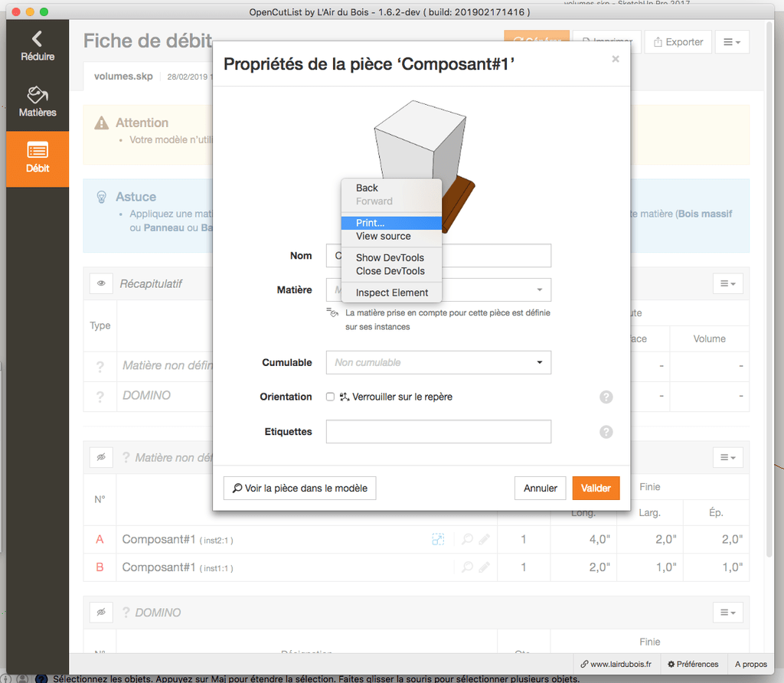
Task: Open the Récapitulatif section options menu
Action: [x=727, y=283]
